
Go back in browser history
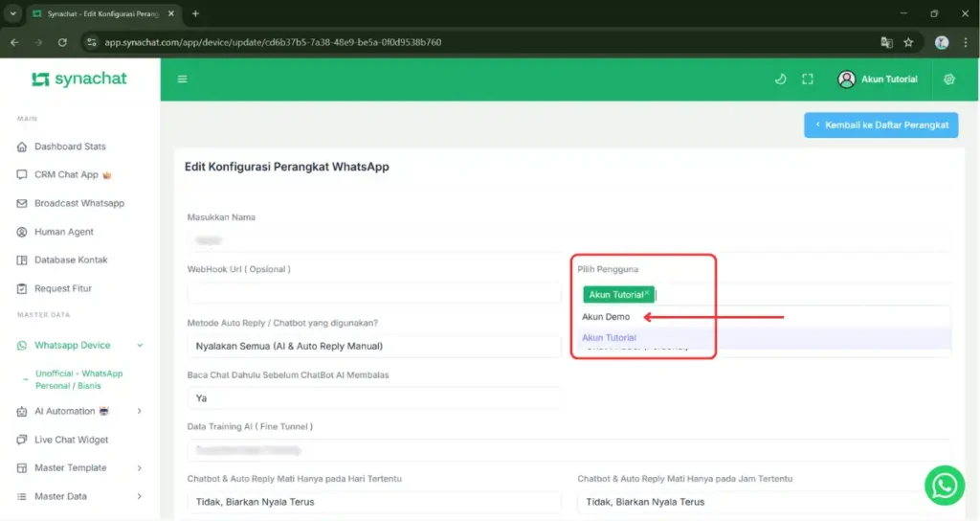(14, 42)
